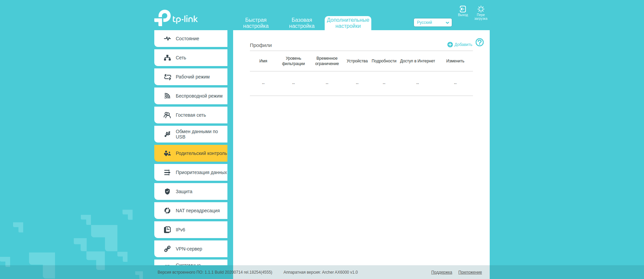
Task: Click the VPN-сервер link icon
Action: [167, 249]
